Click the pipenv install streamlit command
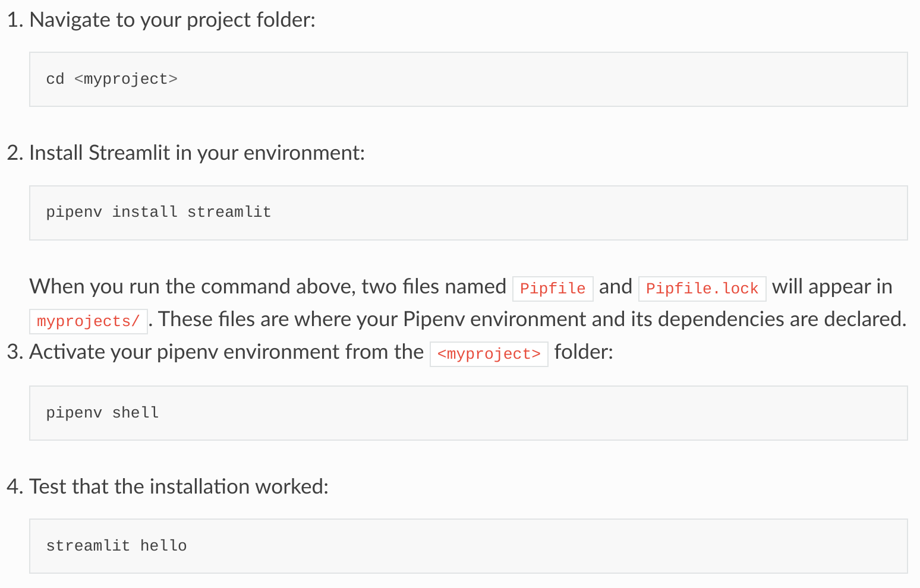This screenshot has width=920, height=588. [x=158, y=212]
